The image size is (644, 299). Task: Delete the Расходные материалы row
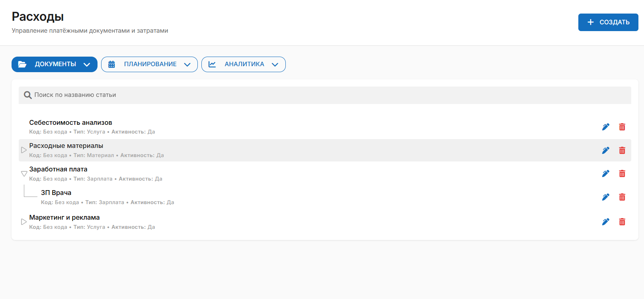[622, 150]
